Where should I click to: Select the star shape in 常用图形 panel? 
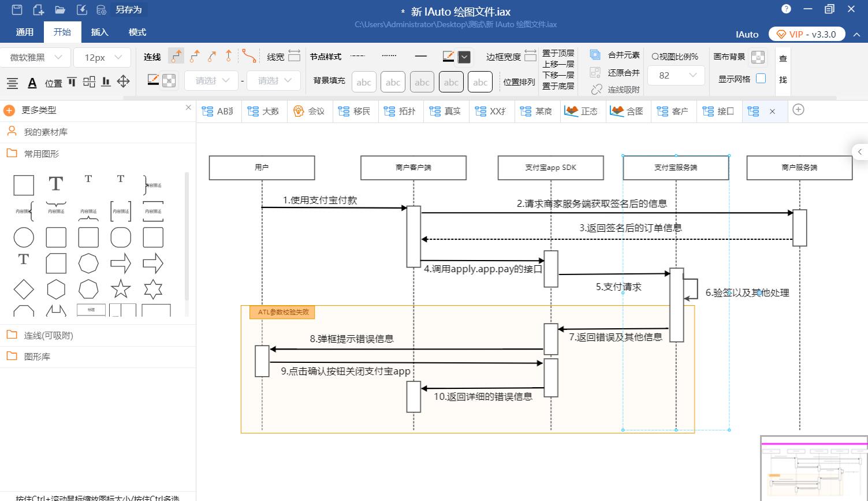pyautogui.click(x=121, y=289)
